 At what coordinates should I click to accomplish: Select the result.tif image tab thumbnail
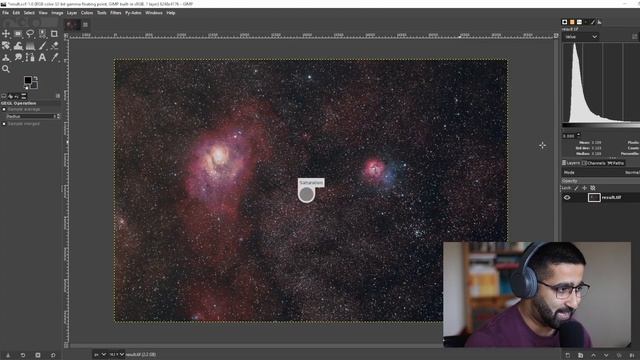click(73, 25)
